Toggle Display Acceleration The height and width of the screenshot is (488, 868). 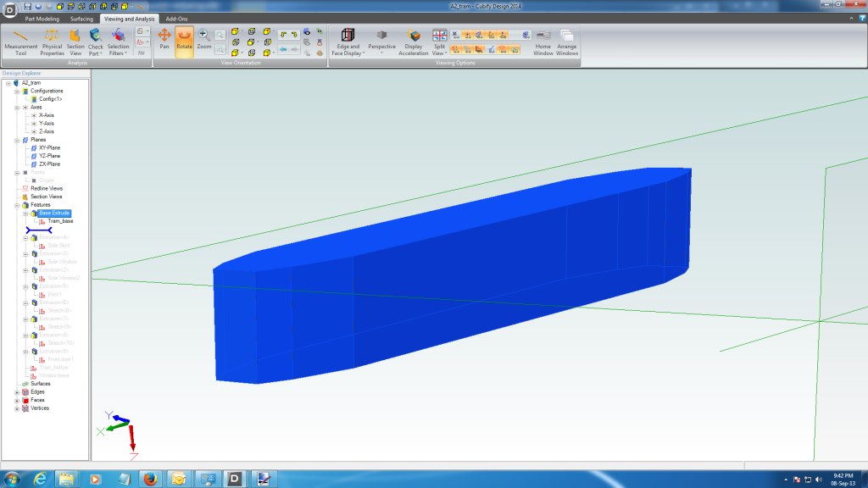(x=413, y=42)
